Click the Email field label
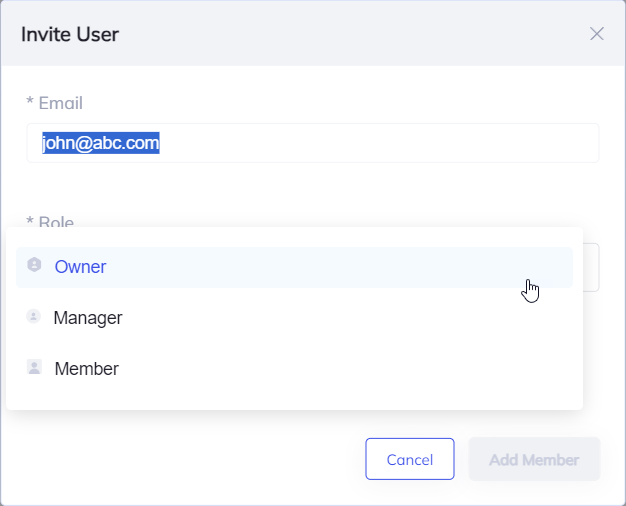 60,103
